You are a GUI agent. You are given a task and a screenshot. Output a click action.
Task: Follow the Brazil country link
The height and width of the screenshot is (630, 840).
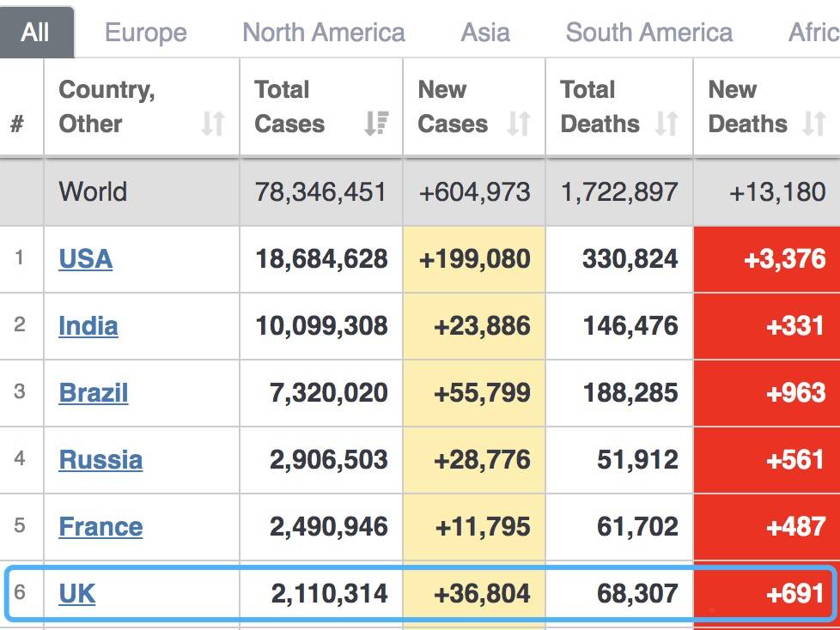point(94,392)
